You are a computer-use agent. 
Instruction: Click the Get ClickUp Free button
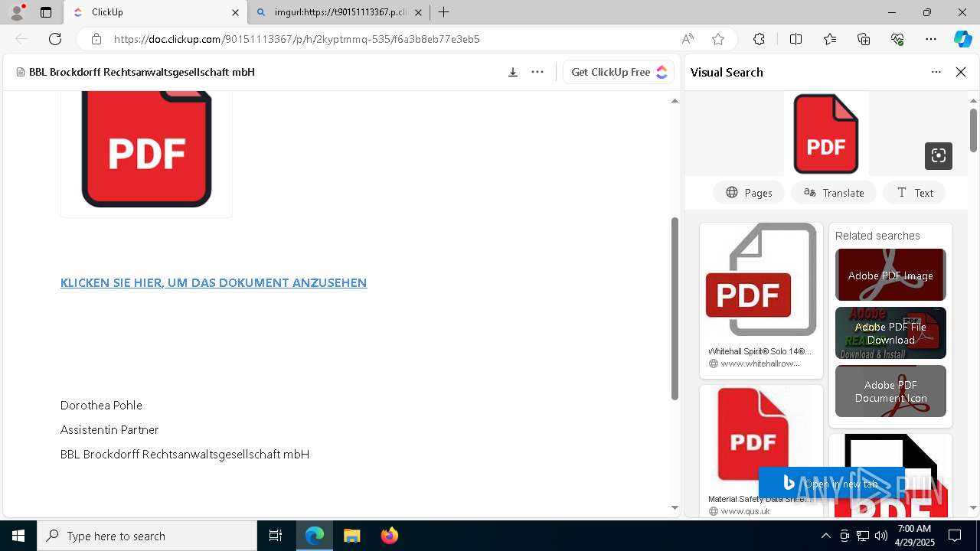tap(619, 72)
